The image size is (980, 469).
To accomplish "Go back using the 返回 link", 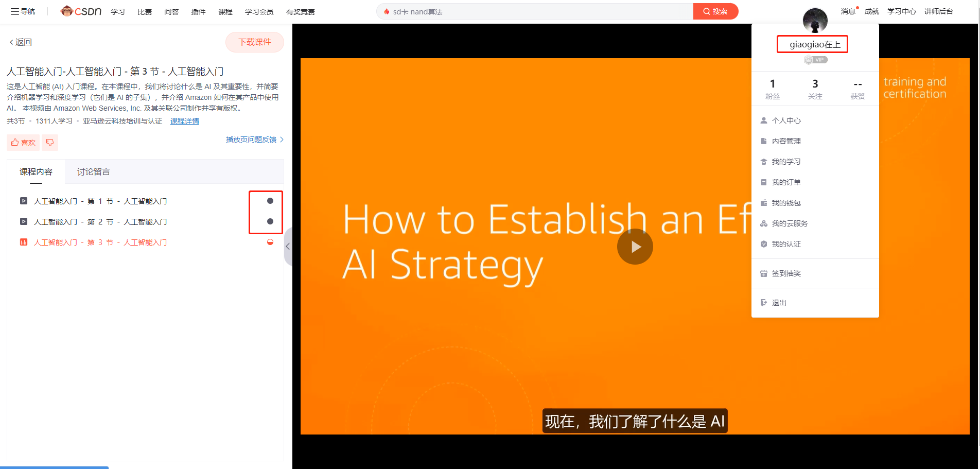I will point(21,42).
